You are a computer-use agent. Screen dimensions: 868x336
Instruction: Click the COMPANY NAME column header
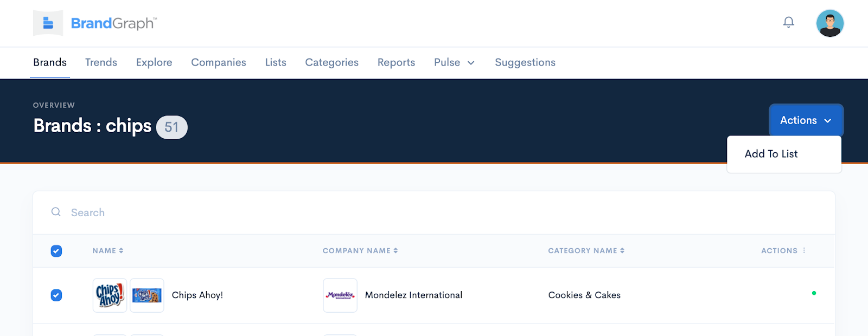pos(356,250)
